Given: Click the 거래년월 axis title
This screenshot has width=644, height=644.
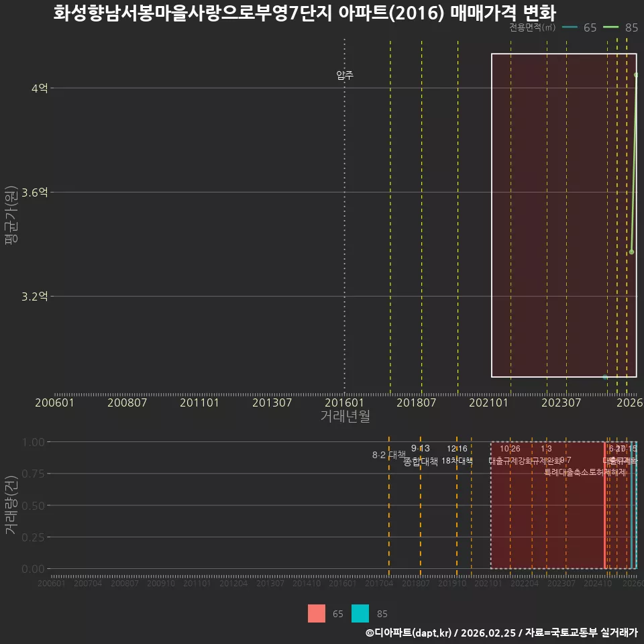Looking at the screenshot, I should (345, 416).
